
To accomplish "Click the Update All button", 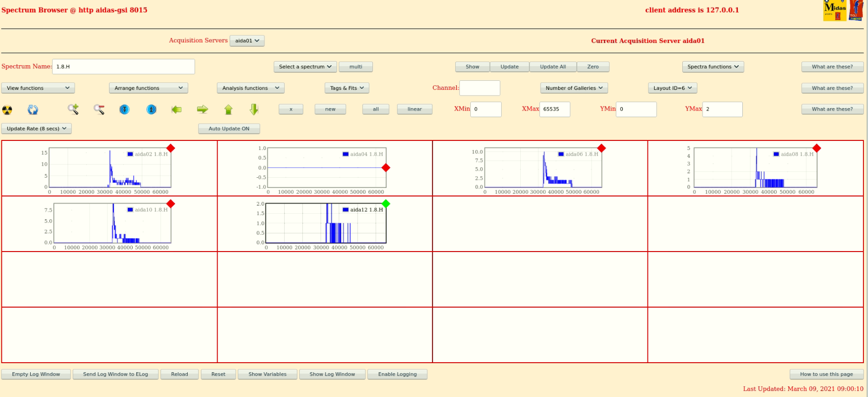I will [x=553, y=67].
